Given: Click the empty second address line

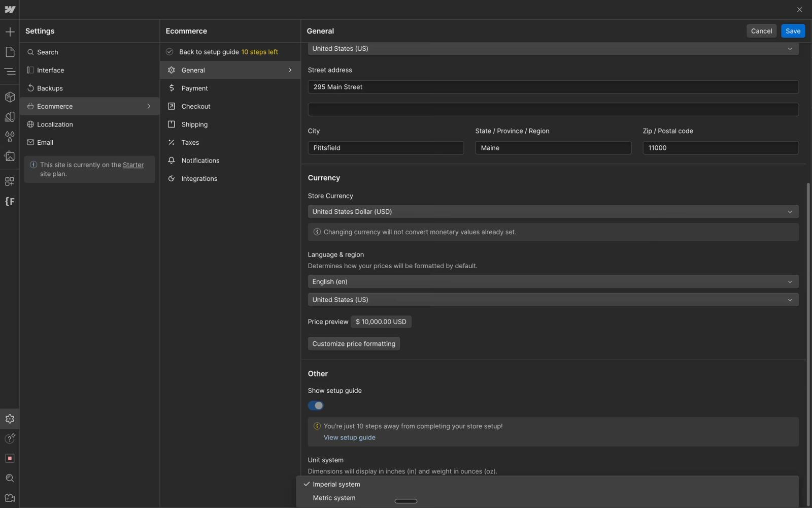Looking at the screenshot, I should 553,109.
